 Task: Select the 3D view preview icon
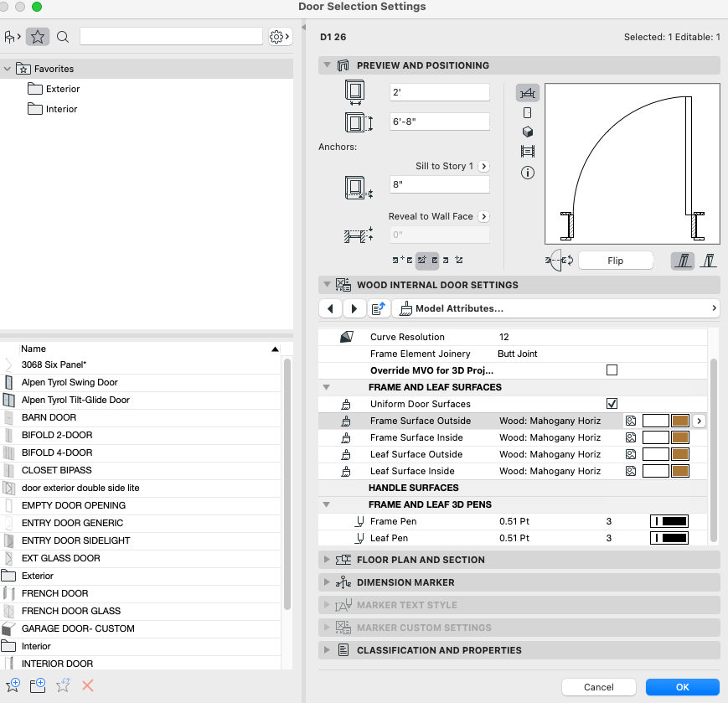(528, 132)
